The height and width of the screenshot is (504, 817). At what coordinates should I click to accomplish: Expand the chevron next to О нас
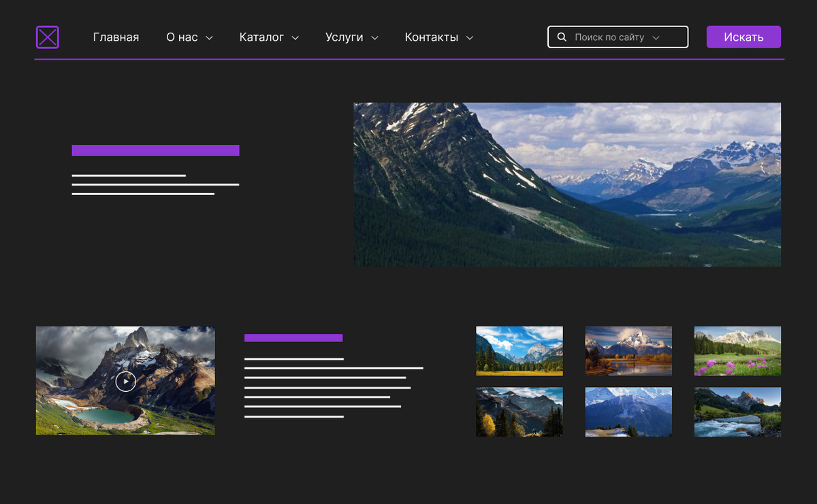coord(209,38)
